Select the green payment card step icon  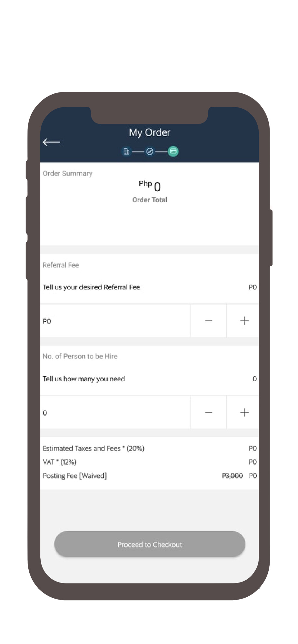coord(173,151)
